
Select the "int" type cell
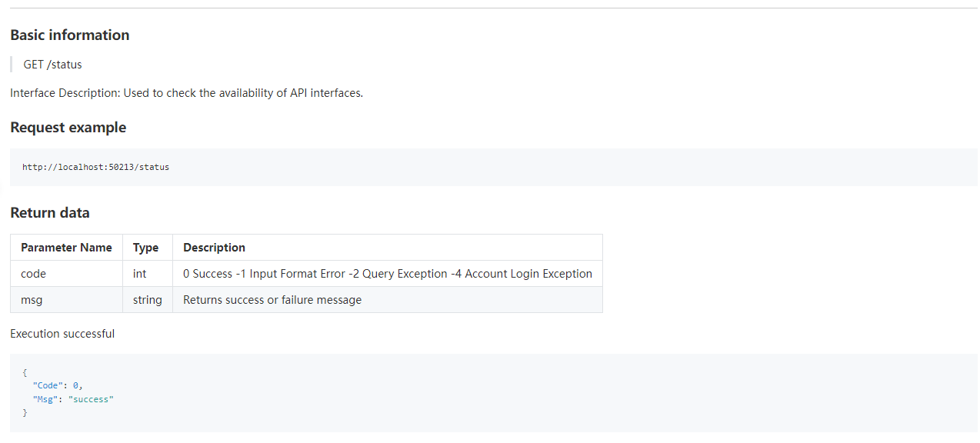[140, 274]
